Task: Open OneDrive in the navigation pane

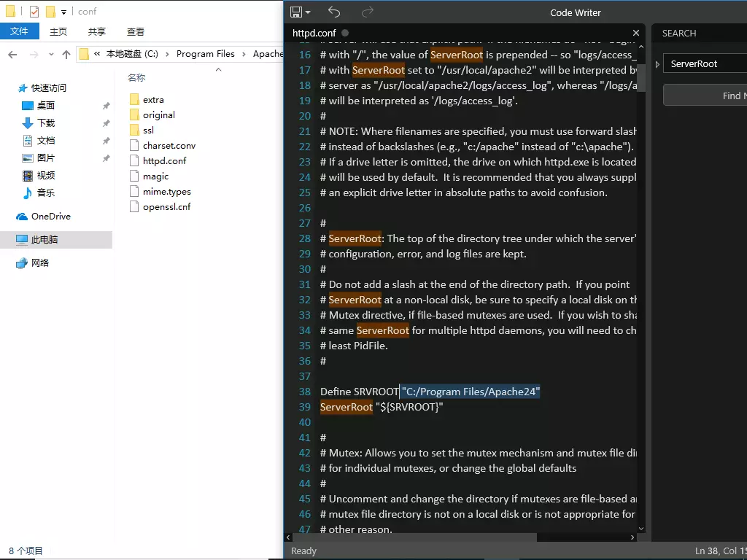Action: click(50, 216)
